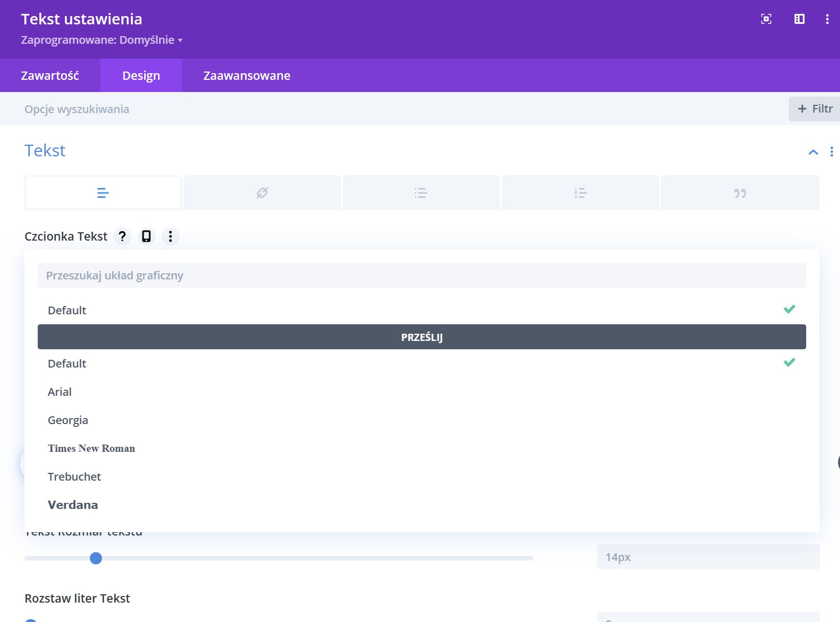Click the Filtr button
840x622 pixels.
(x=815, y=109)
